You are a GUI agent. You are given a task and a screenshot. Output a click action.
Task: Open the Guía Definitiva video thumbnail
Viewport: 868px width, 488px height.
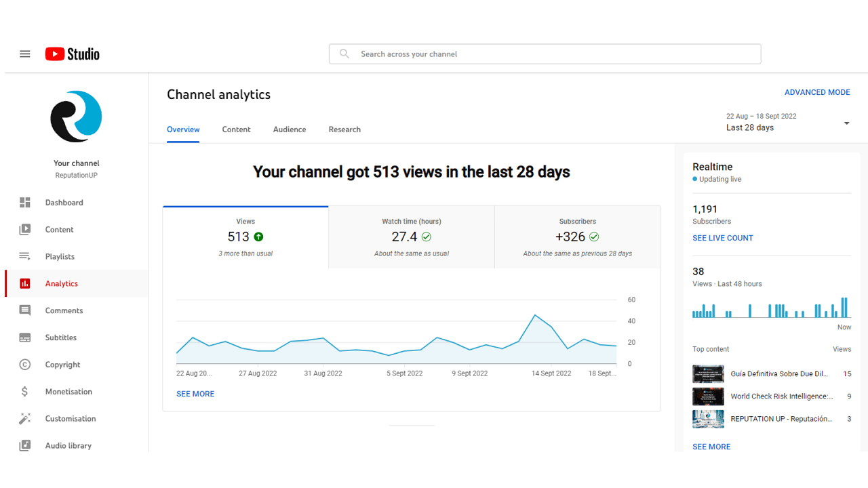708,373
